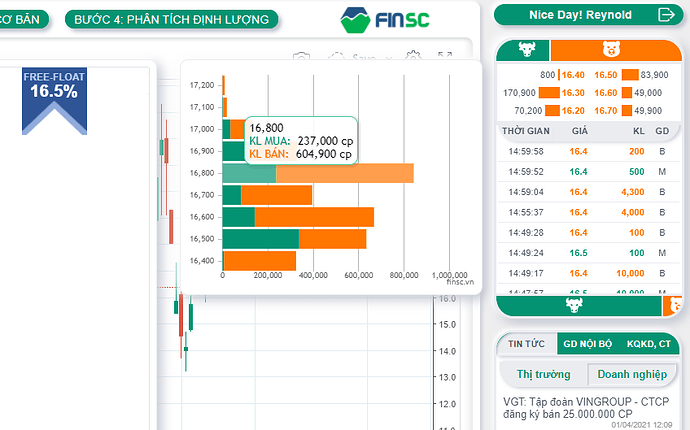
Task: Click the FINSC logo
Action: (x=385, y=20)
